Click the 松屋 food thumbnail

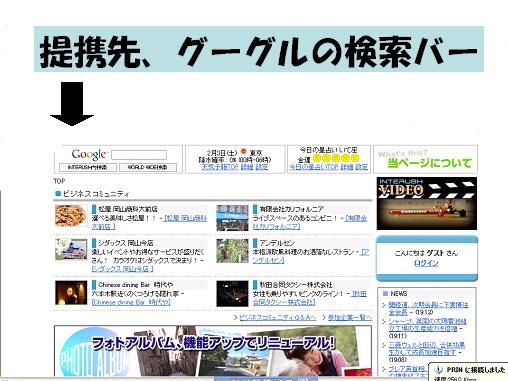[71, 216]
